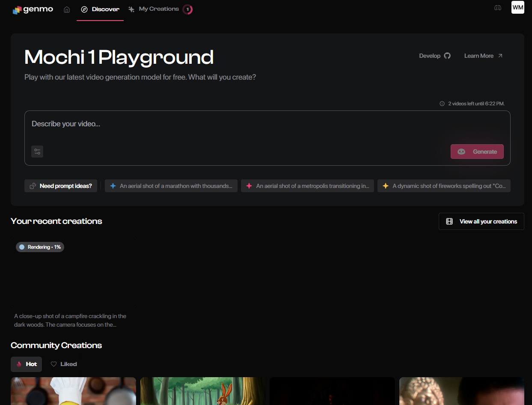The width and height of the screenshot is (532, 405).
Task: Choose the aerial marathon prompt suggestion
Action: coord(171,186)
